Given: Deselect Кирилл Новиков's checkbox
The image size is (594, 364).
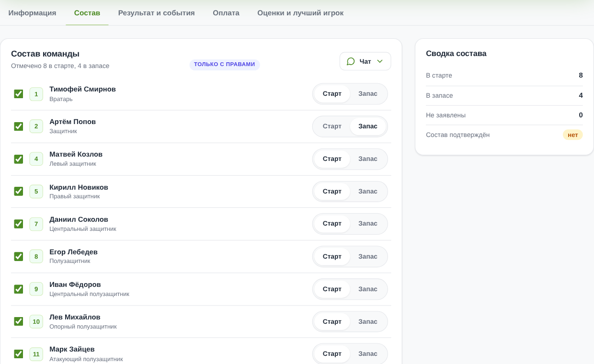Looking at the screenshot, I should coord(19,191).
